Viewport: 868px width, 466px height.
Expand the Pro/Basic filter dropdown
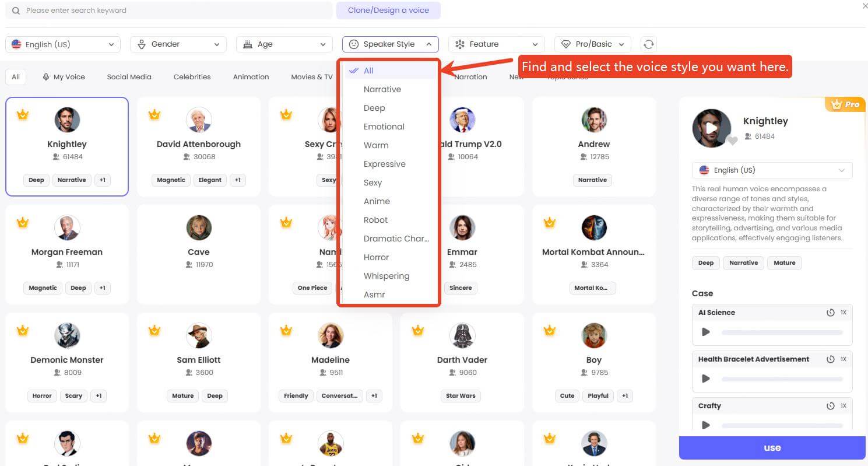point(592,44)
